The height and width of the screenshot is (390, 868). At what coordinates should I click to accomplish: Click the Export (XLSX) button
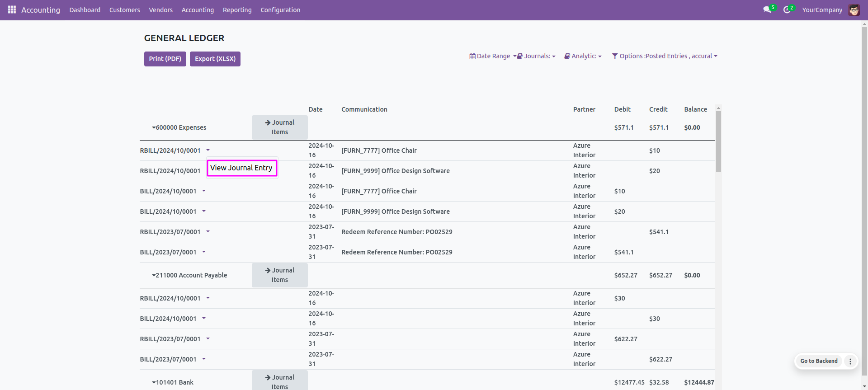click(215, 59)
